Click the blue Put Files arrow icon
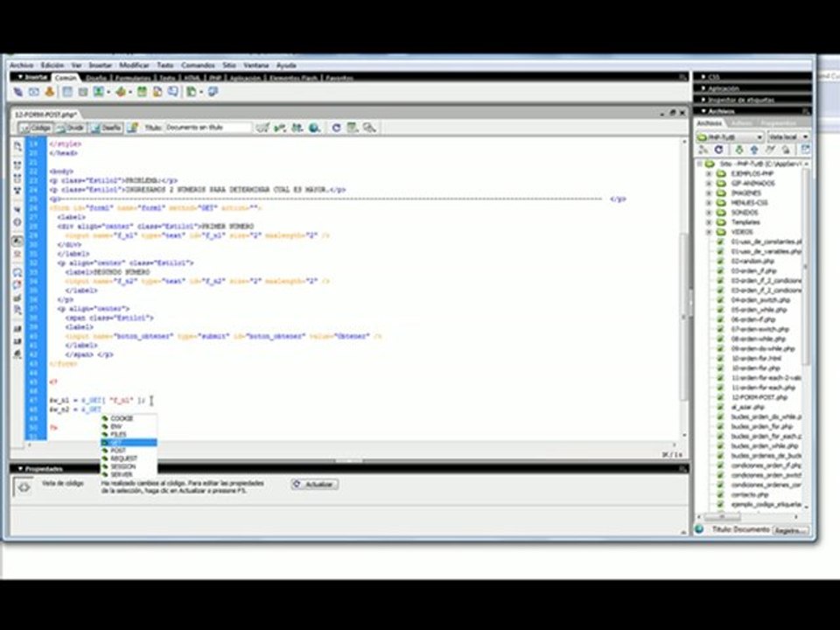The width and height of the screenshot is (840, 630). pyautogui.click(x=754, y=150)
